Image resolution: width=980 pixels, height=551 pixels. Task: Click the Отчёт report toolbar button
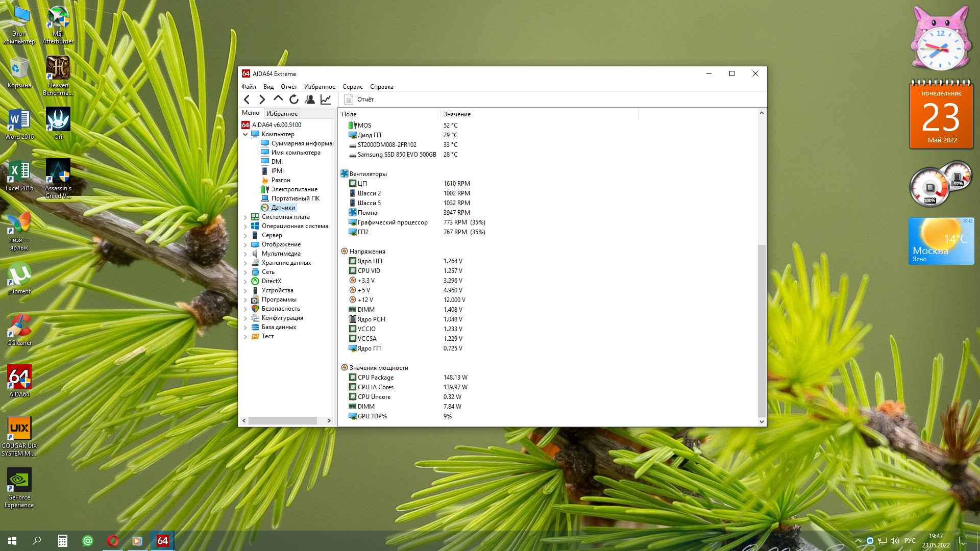(x=359, y=99)
